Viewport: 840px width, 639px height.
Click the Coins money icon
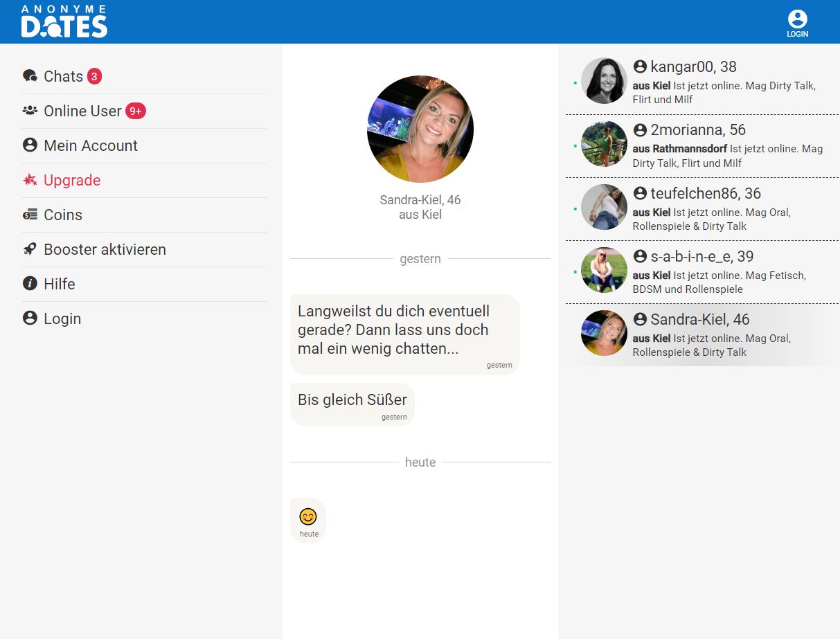[30, 215]
